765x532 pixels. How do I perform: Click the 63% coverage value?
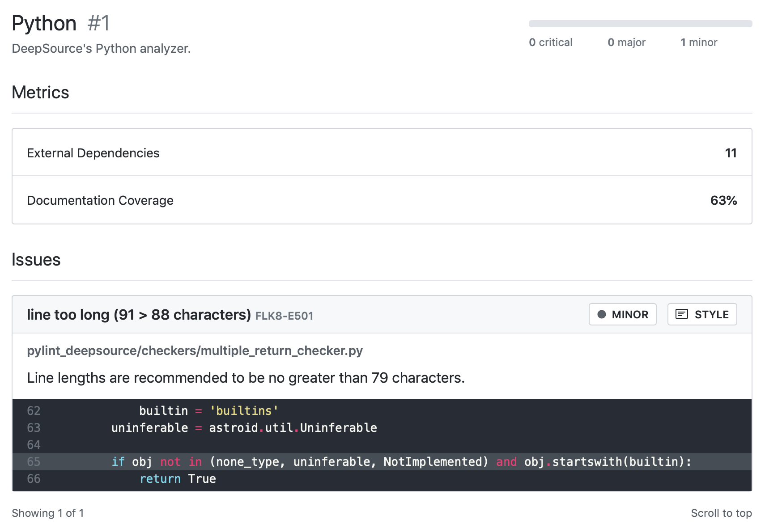click(723, 200)
